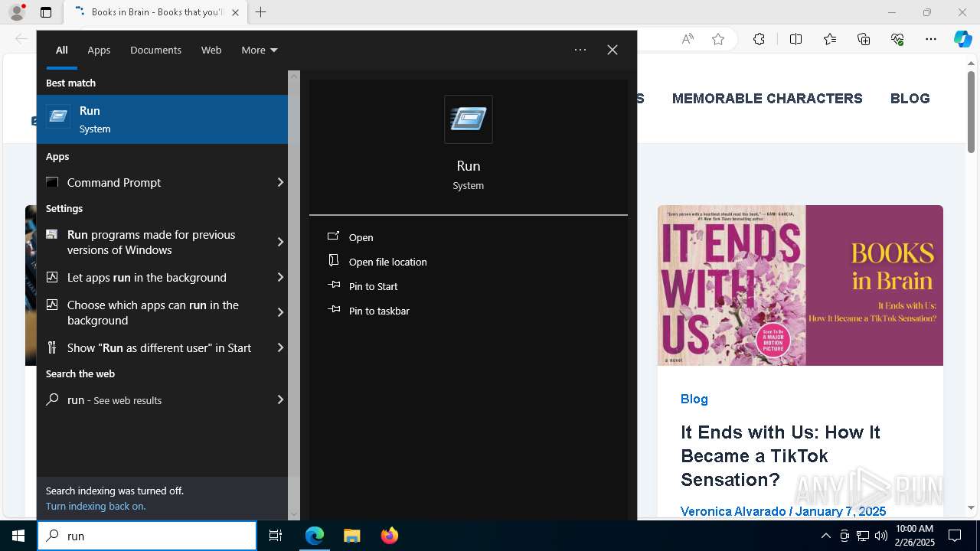Open the Copilot sidebar icon
The width and height of the screenshot is (980, 551).
click(x=962, y=39)
